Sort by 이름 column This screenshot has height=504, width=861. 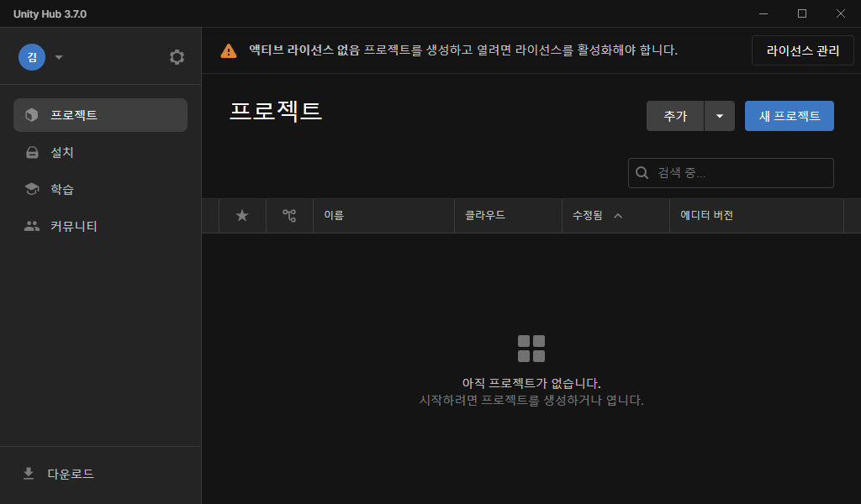pyautogui.click(x=383, y=216)
